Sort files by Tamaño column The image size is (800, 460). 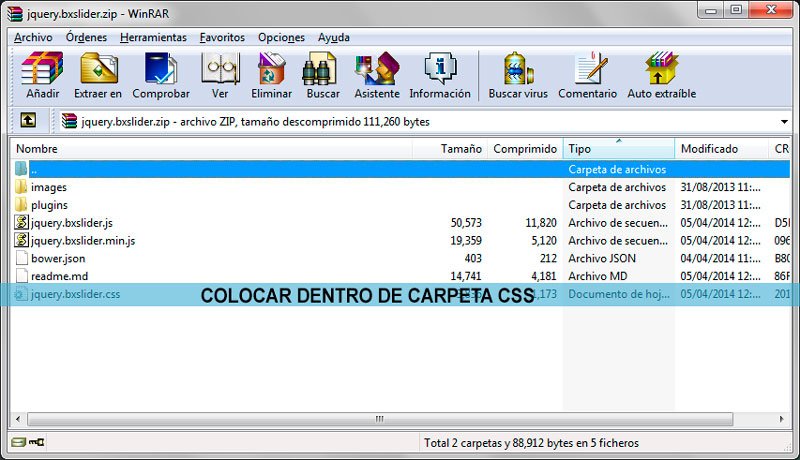click(x=461, y=149)
